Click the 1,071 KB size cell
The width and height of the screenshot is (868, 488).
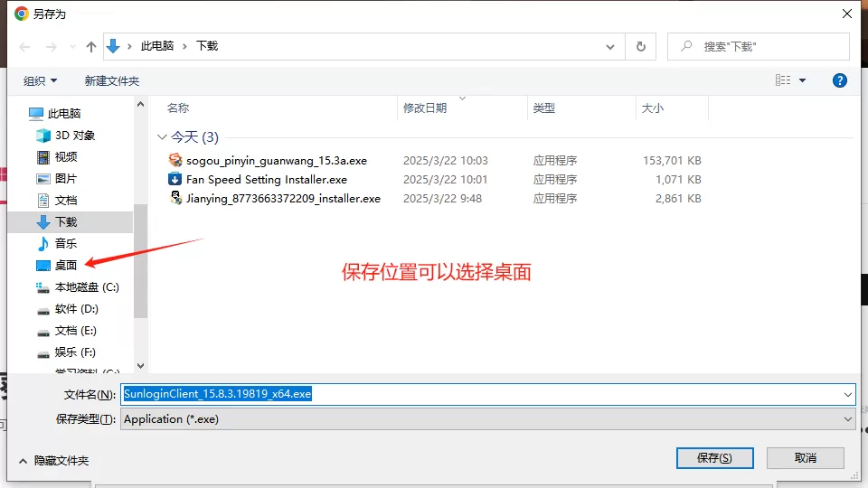click(678, 179)
